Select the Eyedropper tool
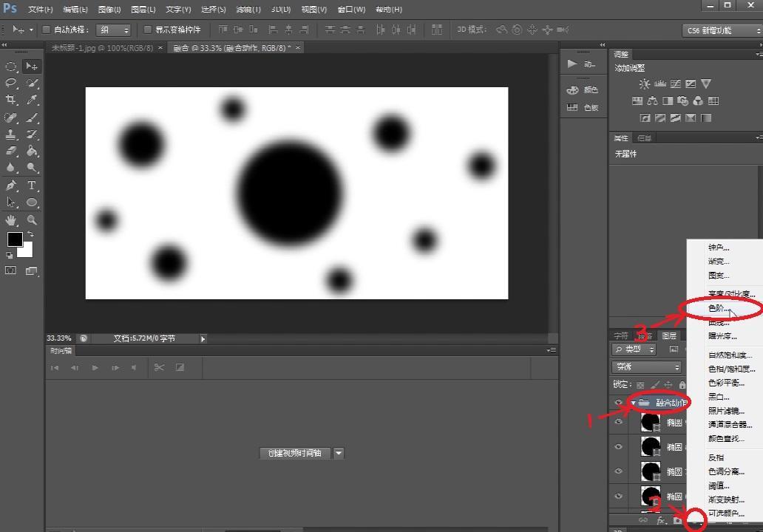 pos(33,100)
